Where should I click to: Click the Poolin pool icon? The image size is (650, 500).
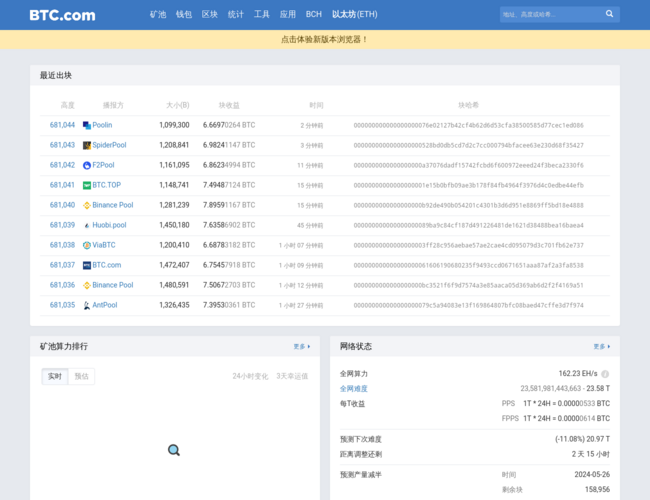[87, 125]
